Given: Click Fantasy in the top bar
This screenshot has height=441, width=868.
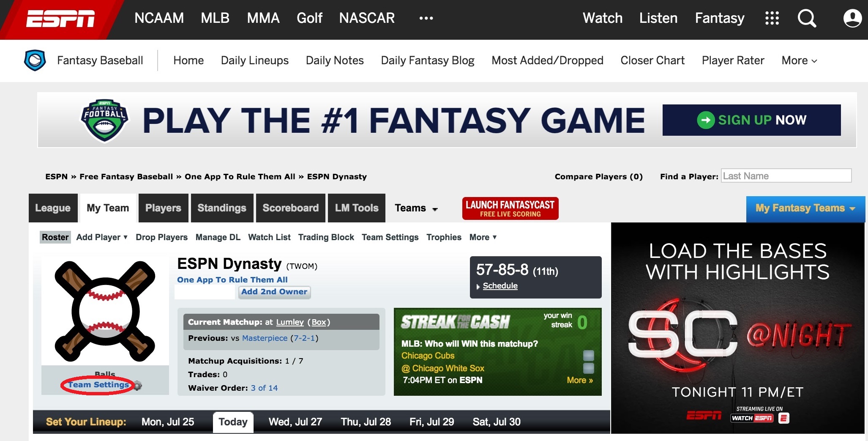Looking at the screenshot, I should click(720, 18).
